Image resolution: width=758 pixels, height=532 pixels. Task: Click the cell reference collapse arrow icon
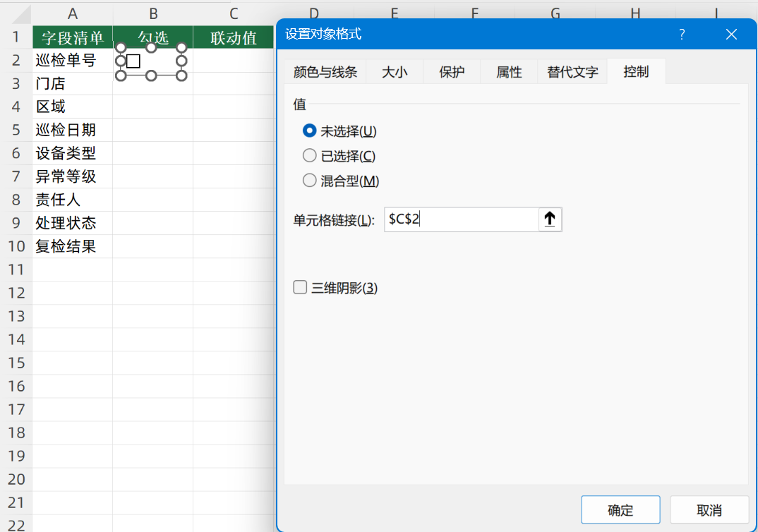[x=550, y=219]
